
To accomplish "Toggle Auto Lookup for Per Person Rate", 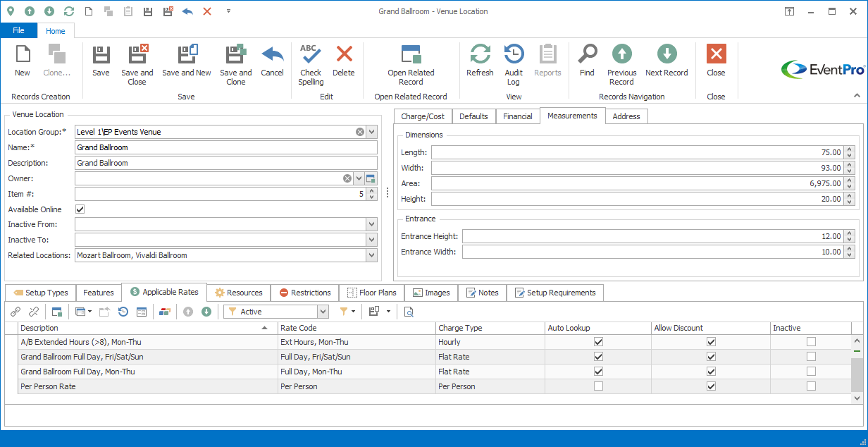I will (x=599, y=386).
